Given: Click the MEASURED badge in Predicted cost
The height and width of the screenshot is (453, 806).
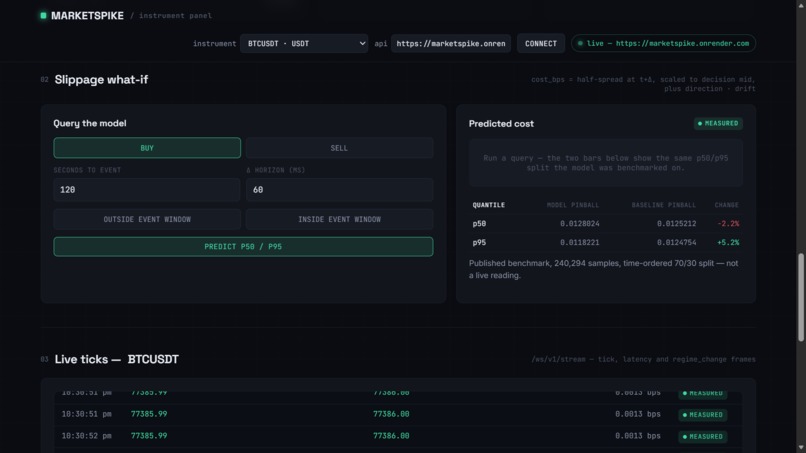Looking at the screenshot, I should 718,123.
